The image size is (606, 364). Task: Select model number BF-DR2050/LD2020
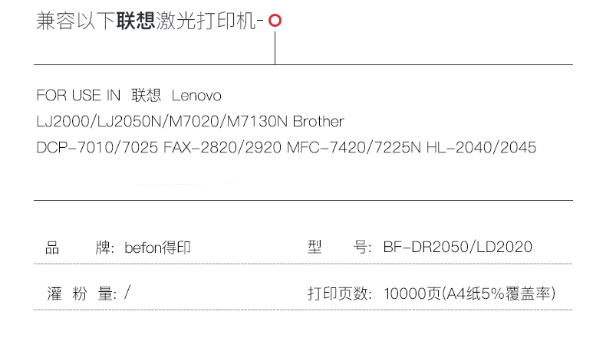[x=457, y=248]
